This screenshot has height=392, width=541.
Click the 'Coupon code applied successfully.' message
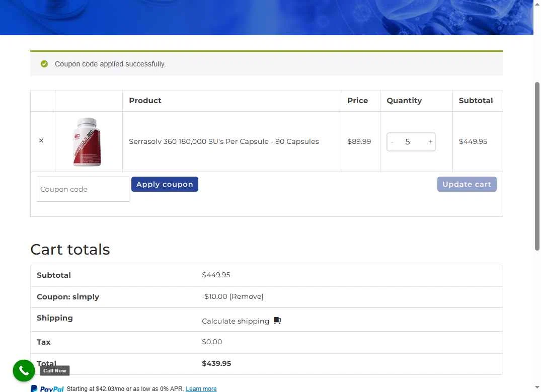(x=110, y=64)
